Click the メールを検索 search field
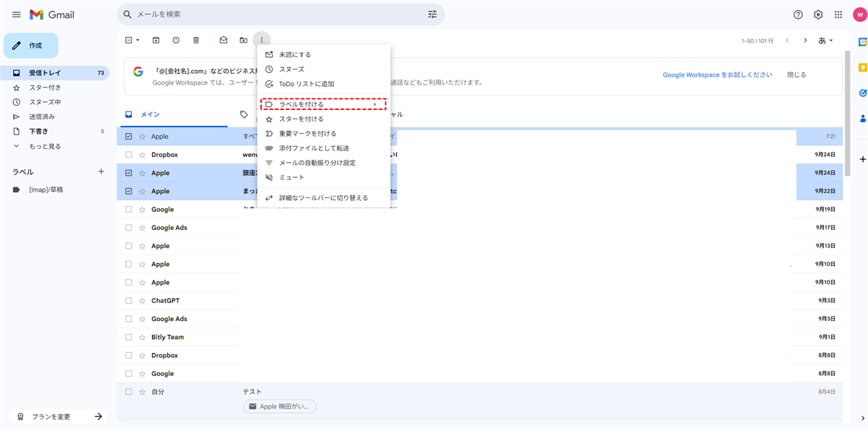 (281, 14)
